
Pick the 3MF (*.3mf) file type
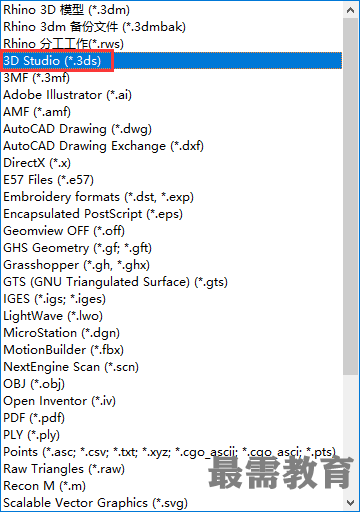coord(172,78)
